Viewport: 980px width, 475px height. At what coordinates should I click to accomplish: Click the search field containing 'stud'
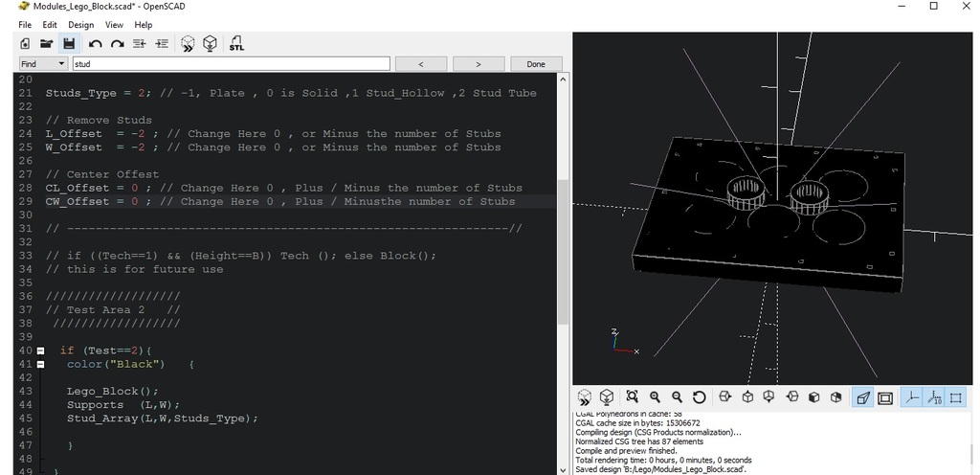pos(232,64)
